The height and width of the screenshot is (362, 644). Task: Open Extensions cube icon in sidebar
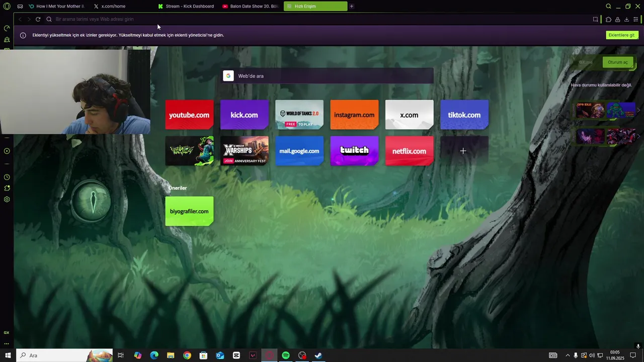point(7,188)
